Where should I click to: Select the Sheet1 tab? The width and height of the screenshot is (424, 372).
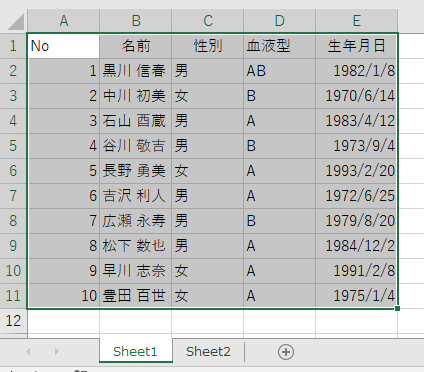click(135, 351)
